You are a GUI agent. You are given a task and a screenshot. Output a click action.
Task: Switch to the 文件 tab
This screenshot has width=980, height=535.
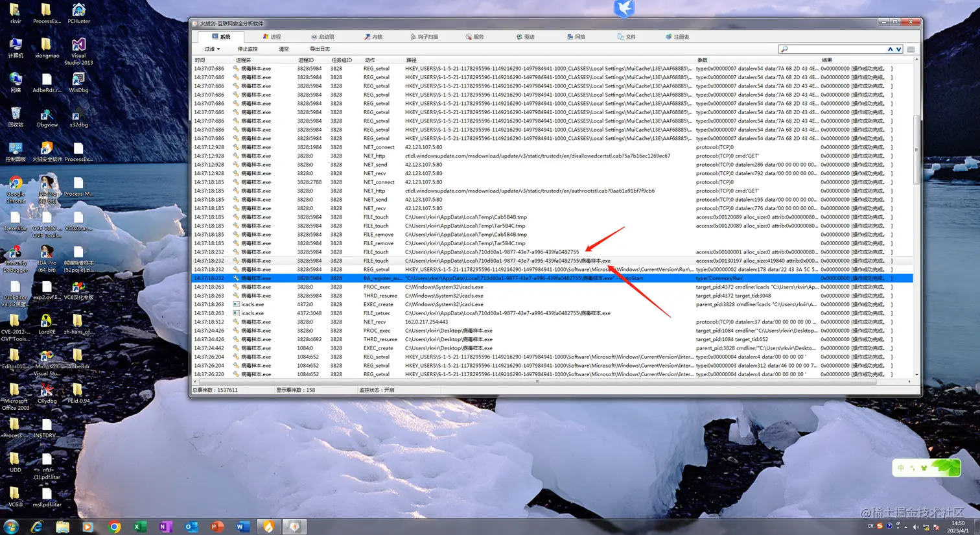[627, 37]
